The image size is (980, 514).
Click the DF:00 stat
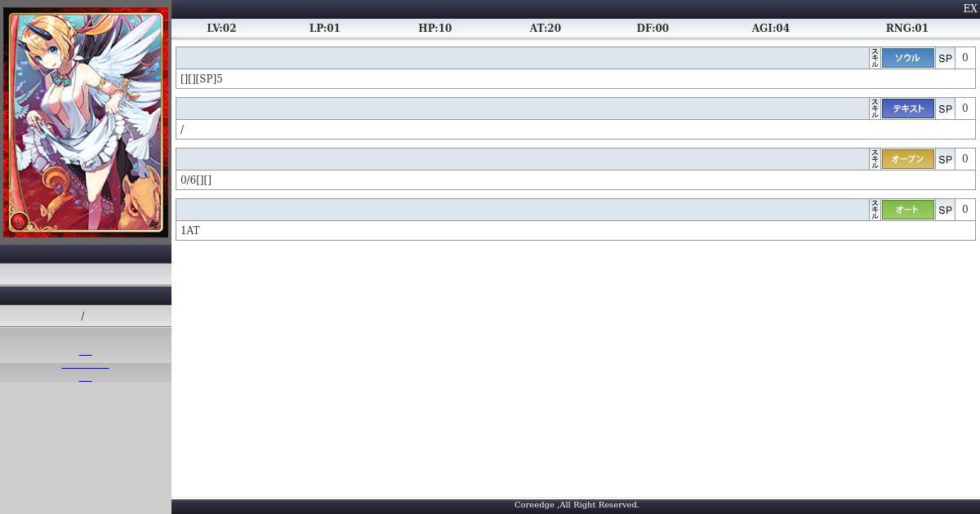pyautogui.click(x=653, y=28)
